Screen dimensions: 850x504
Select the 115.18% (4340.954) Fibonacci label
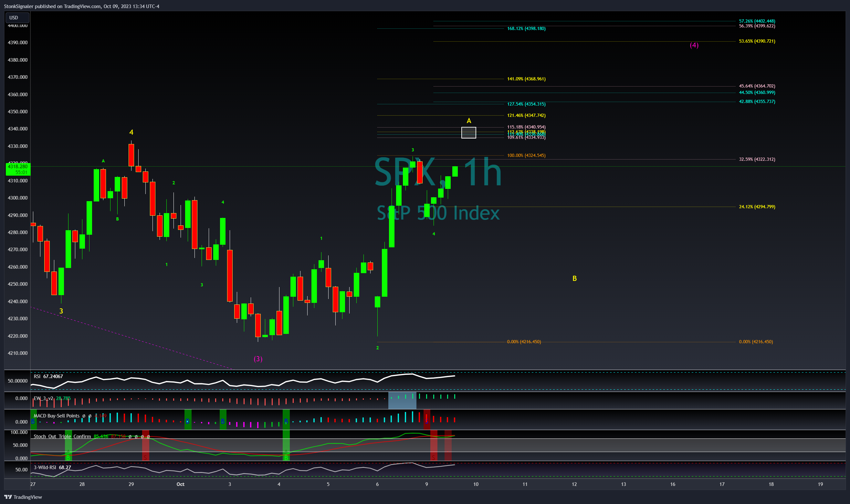[x=526, y=127]
